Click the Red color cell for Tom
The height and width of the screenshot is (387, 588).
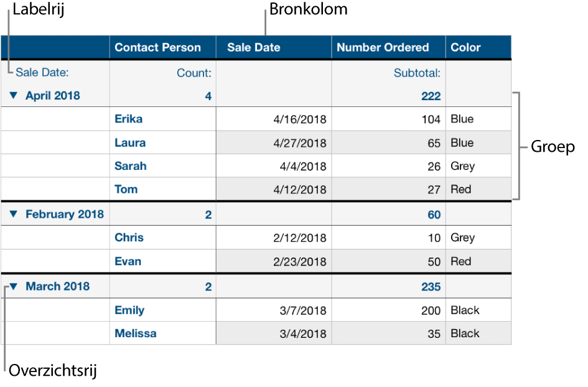(x=461, y=189)
